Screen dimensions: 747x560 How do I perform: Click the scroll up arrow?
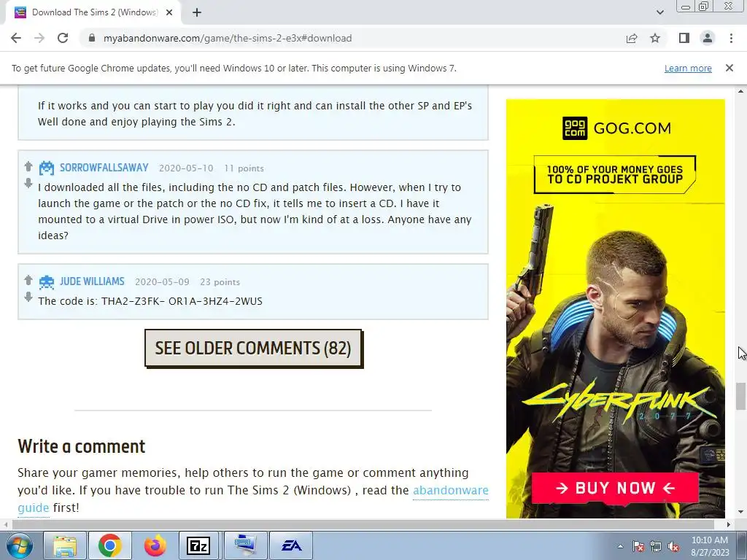[x=740, y=91]
